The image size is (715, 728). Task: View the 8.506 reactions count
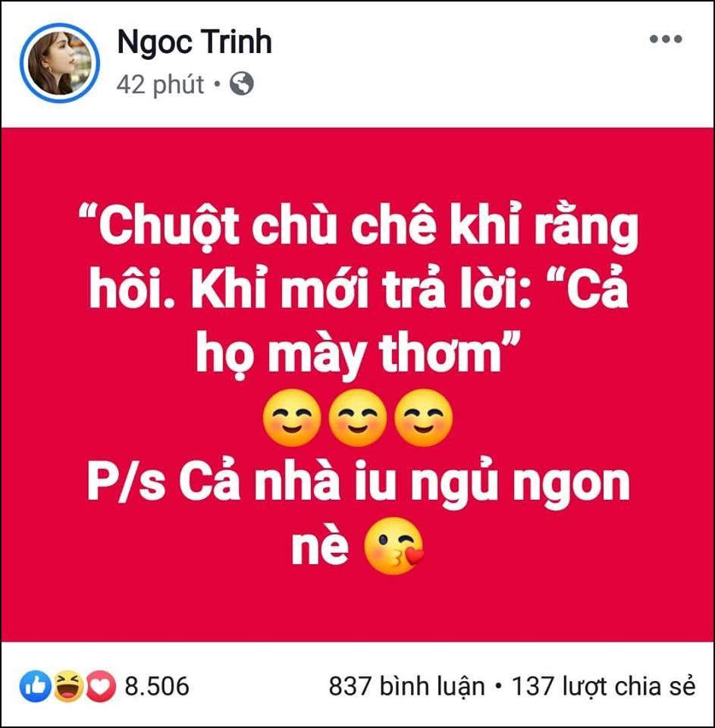coord(155,686)
